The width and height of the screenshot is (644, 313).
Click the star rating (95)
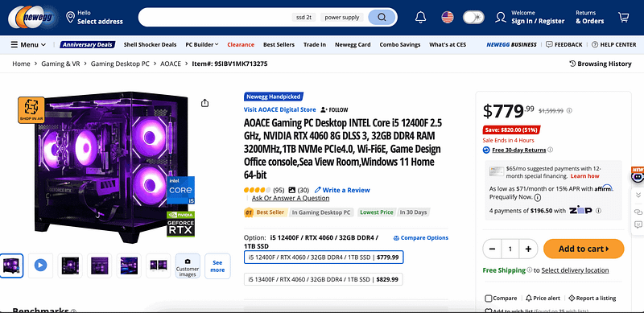point(257,190)
